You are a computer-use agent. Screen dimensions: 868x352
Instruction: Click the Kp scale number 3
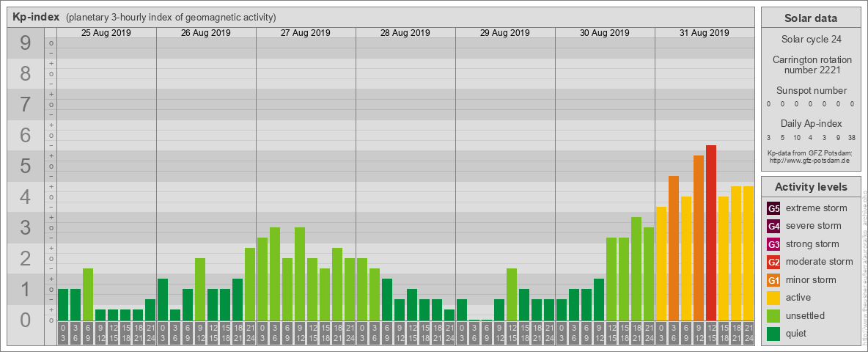coord(25,227)
